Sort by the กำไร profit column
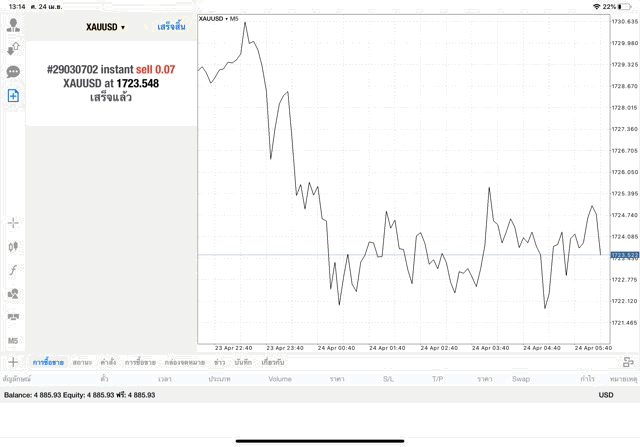 (587, 379)
